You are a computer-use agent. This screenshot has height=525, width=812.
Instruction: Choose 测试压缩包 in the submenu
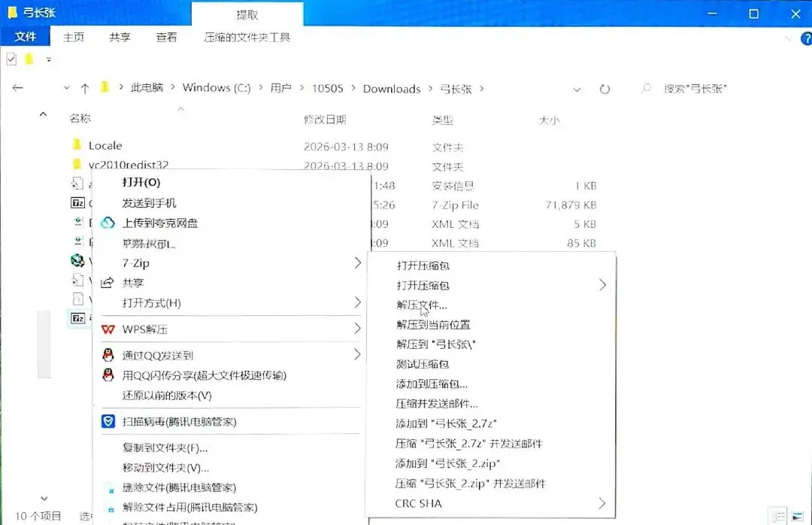tap(423, 364)
